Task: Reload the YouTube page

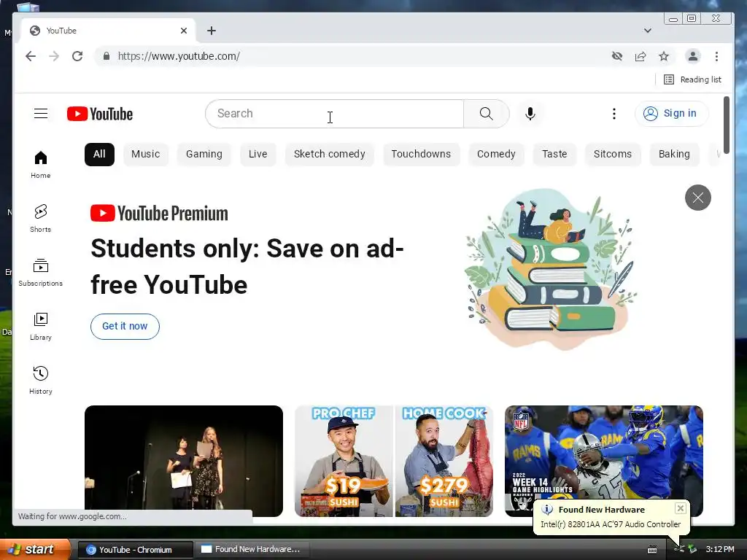Action: tap(77, 56)
